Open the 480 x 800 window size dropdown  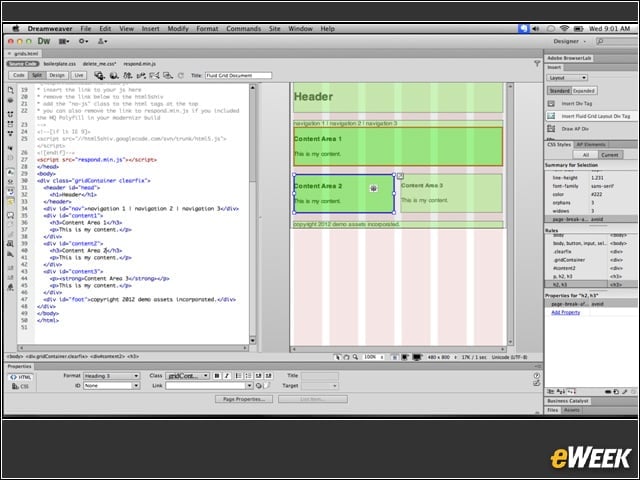coord(442,357)
